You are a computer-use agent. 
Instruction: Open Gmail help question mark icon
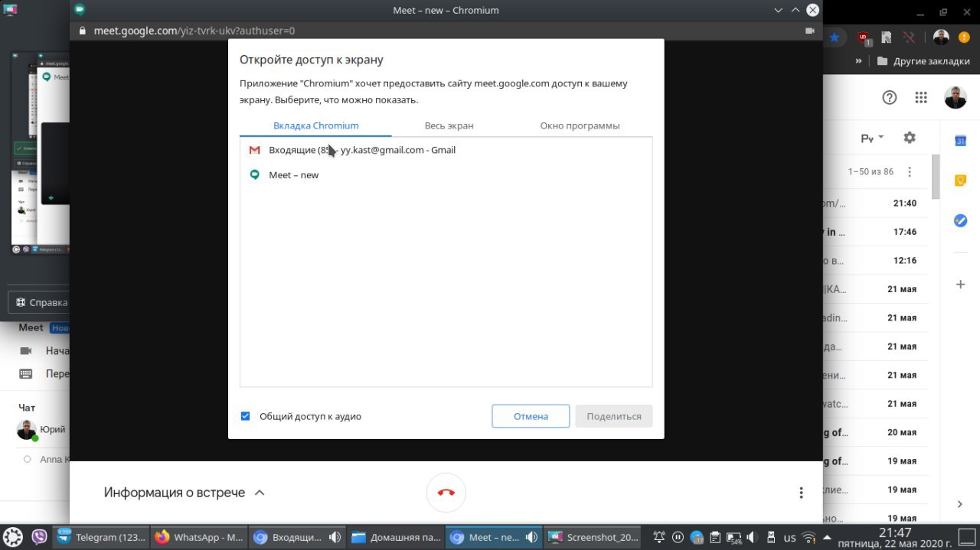coord(889,97)
